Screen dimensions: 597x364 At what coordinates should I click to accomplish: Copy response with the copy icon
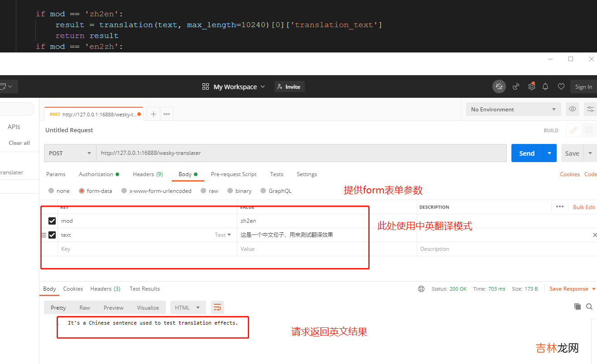577,307
